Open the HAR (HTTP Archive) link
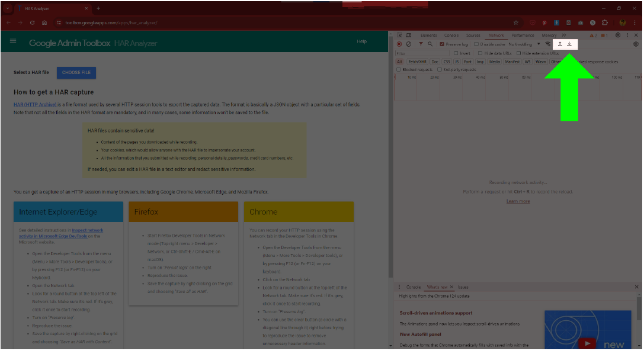The height and width of the screenshot is (351, 644). [35, 105]
